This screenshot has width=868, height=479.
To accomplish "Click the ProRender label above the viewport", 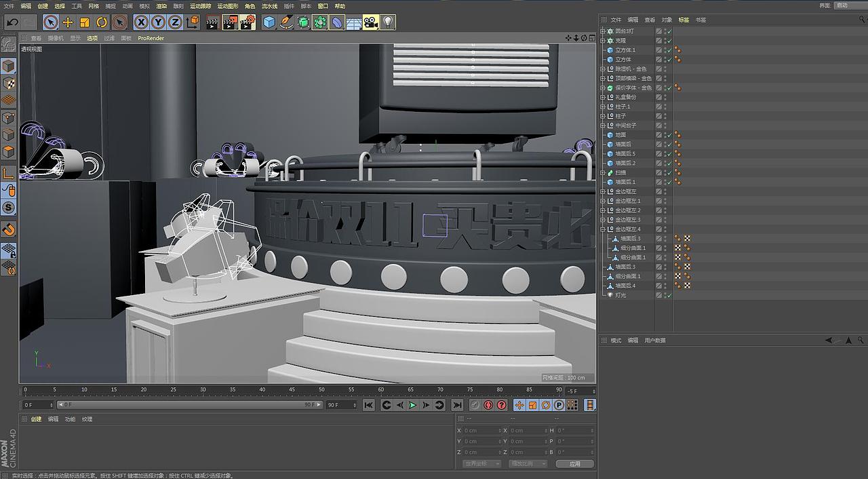I will tap(150, 38).
